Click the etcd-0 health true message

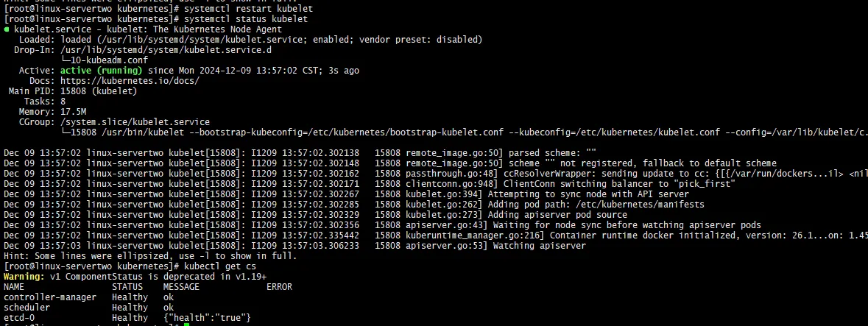pyautogui.click(x=208, y=317)
